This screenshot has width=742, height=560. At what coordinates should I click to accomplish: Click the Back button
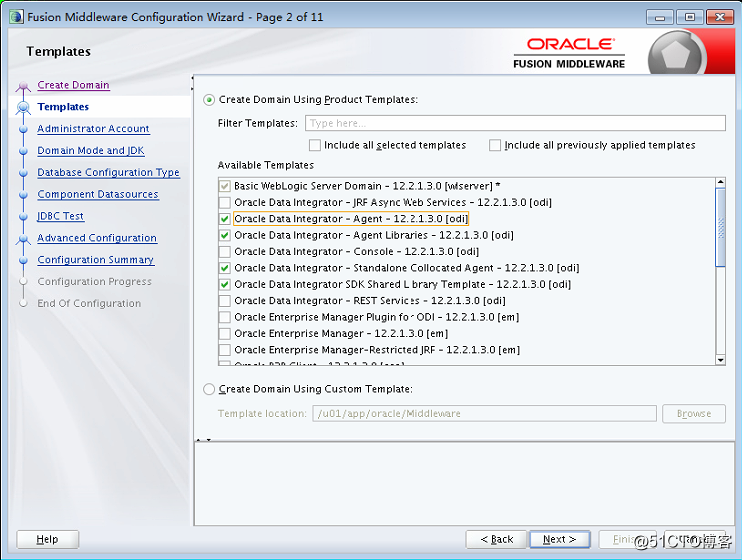(496, 539)
